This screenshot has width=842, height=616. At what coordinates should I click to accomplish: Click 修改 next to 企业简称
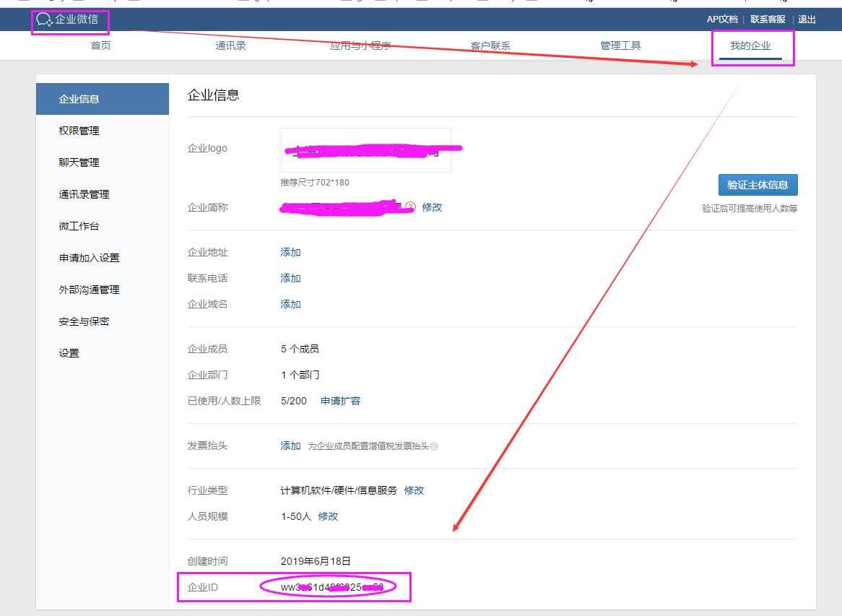[x=432, y=207]
